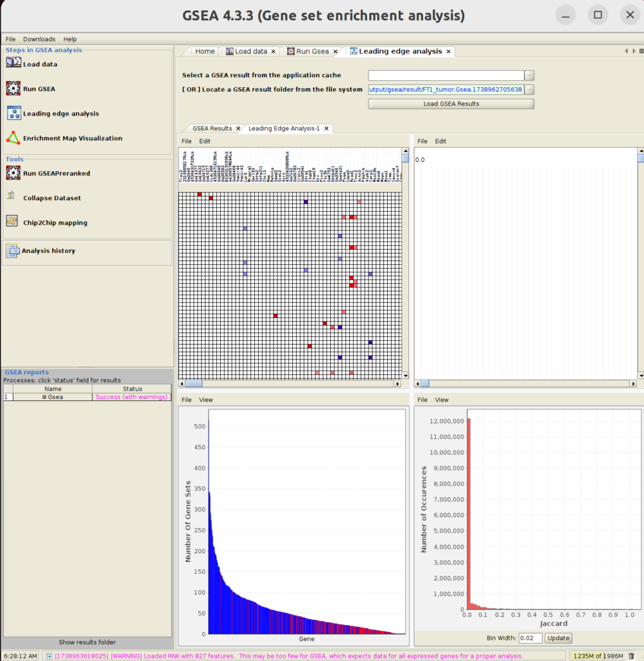The image size is (644, 661).
Task: Click Show results folder button
Action: coord(87,642)
